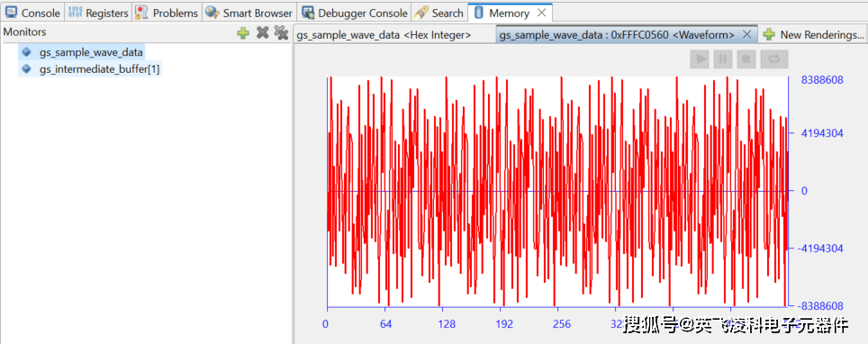Switch to the Console tab

tap(32, 13)
